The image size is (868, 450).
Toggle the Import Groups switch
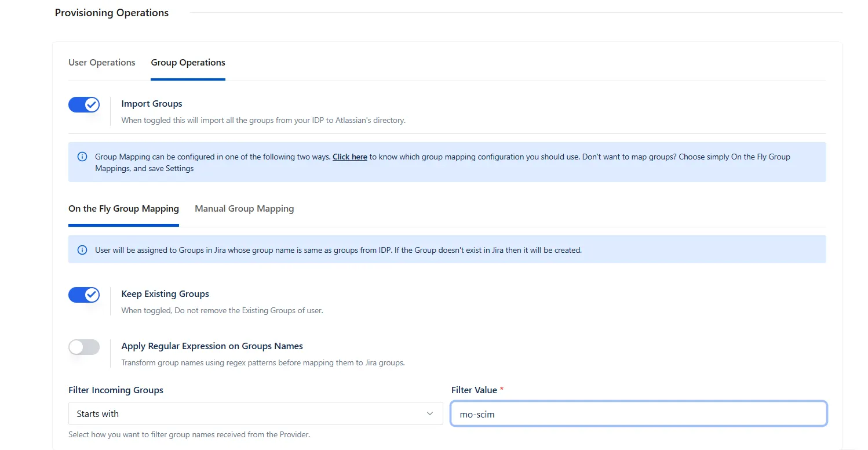[x=84, y=104]
